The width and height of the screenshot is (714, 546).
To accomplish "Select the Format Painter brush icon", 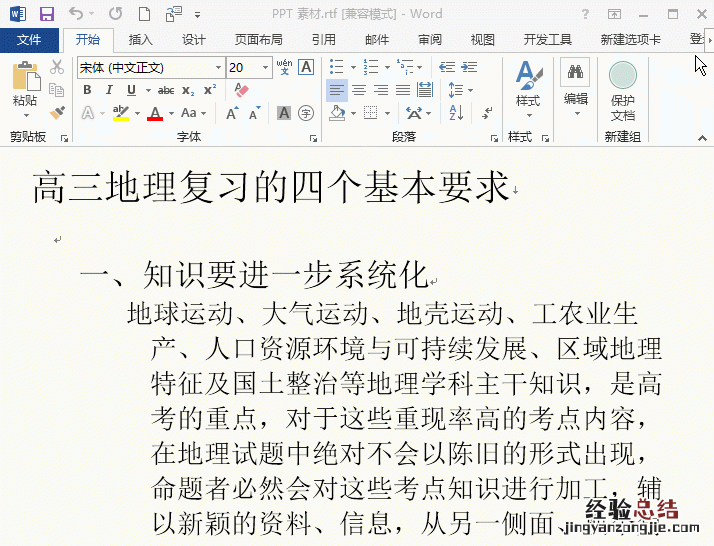I will pos(57,113).
